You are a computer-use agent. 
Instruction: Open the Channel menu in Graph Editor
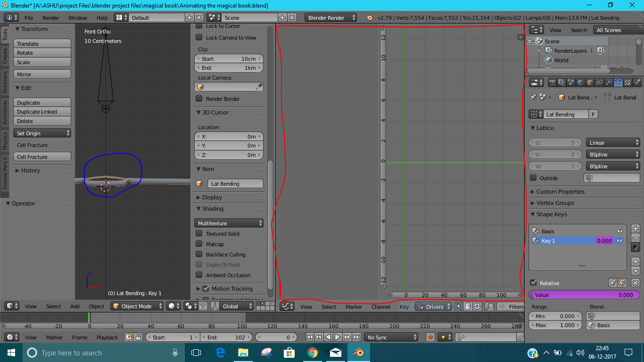(x=380, y=306)
